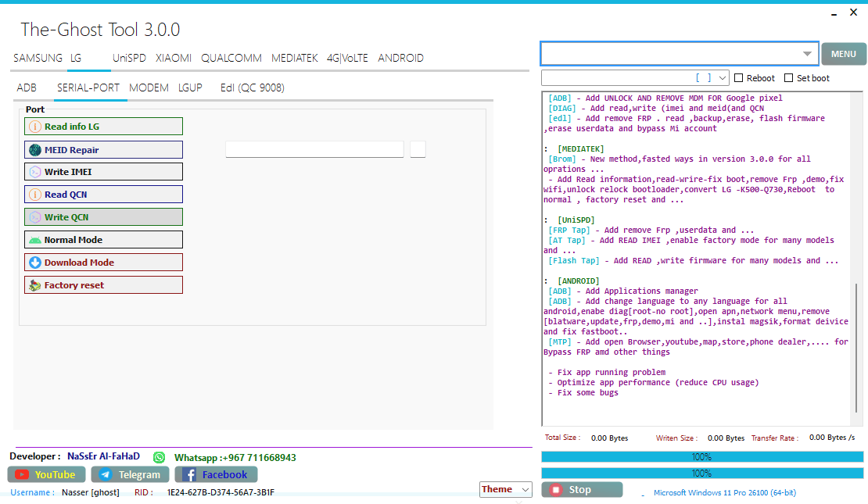Open the MENU button

[x=843, y=54]
